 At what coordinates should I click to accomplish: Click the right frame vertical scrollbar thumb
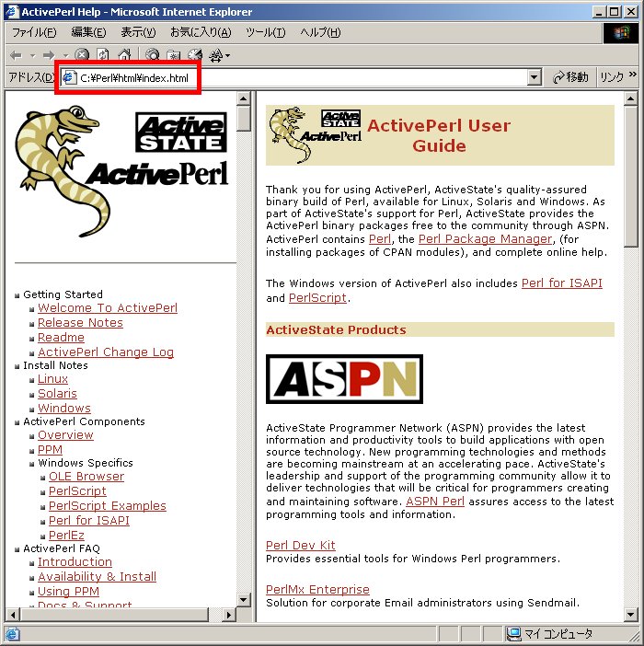click(631, 176)
